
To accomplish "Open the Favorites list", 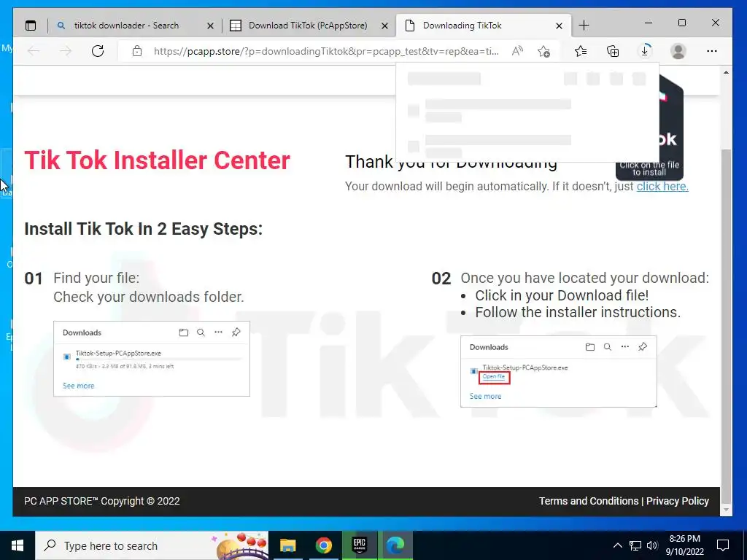I will (580, 51).
